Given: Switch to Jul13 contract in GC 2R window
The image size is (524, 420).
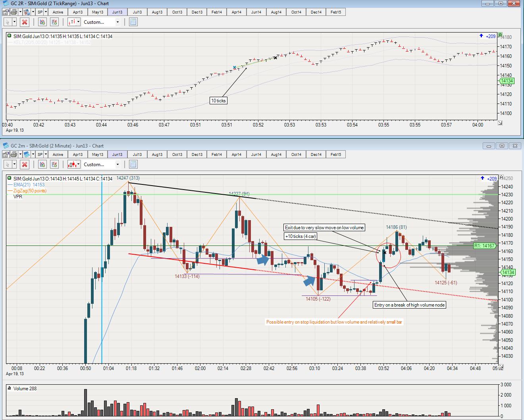Looking at the screenshot, I should click(x=137, y=12).
